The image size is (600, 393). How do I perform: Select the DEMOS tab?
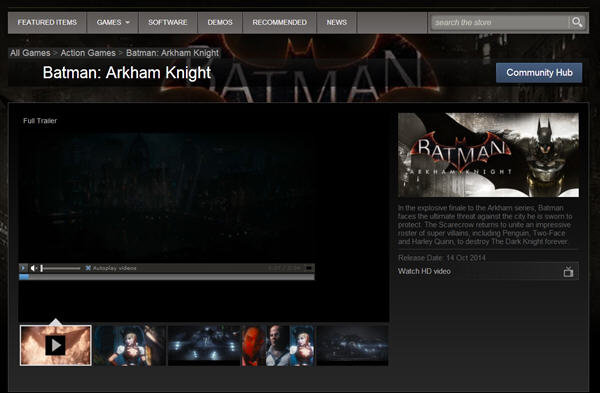point(220,23)
